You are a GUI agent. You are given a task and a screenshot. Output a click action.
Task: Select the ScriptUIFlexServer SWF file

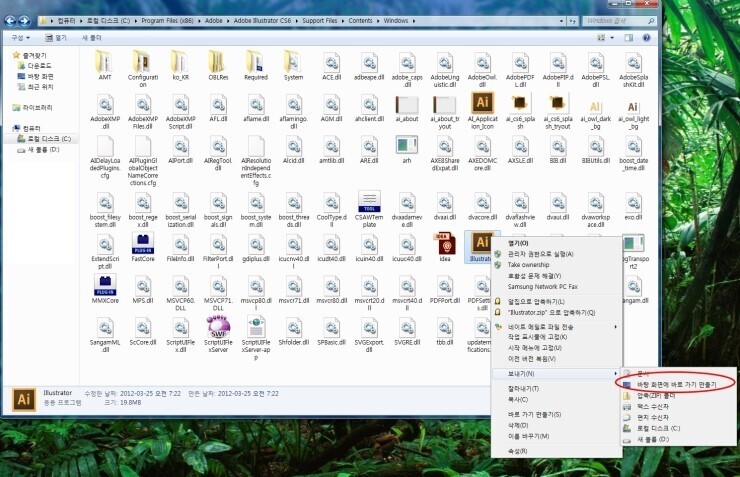click(217, 328)
